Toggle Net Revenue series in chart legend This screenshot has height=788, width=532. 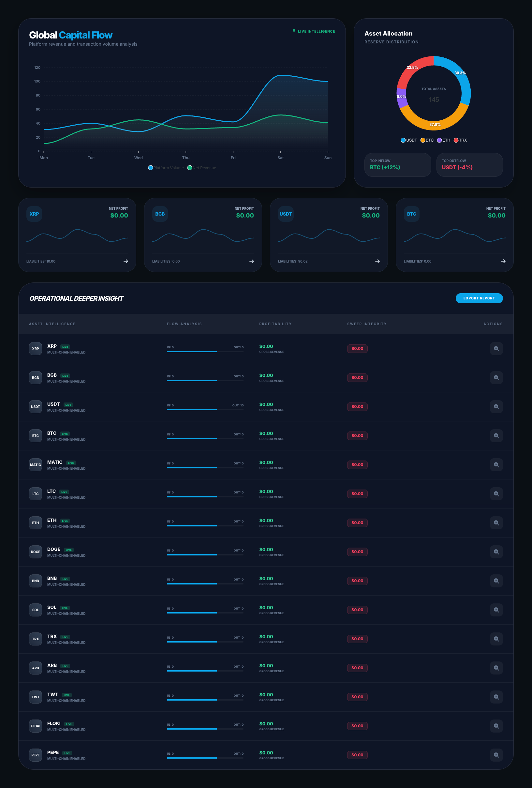tap(202, 168)
